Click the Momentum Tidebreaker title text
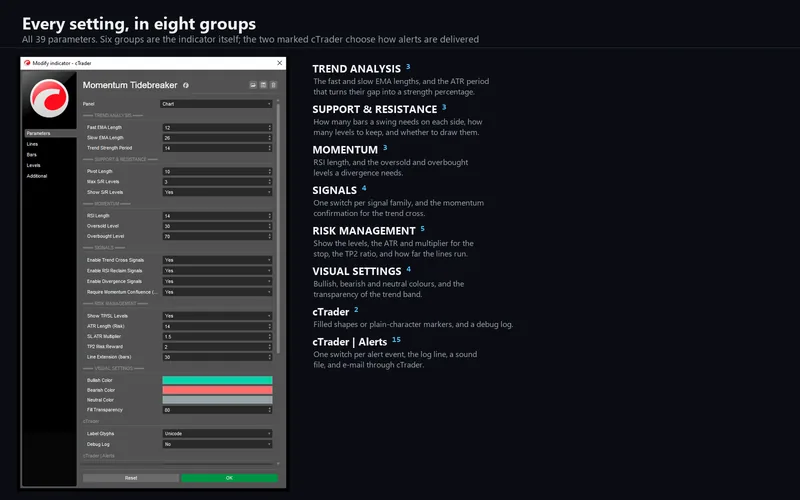 click(x=130, y=85)
